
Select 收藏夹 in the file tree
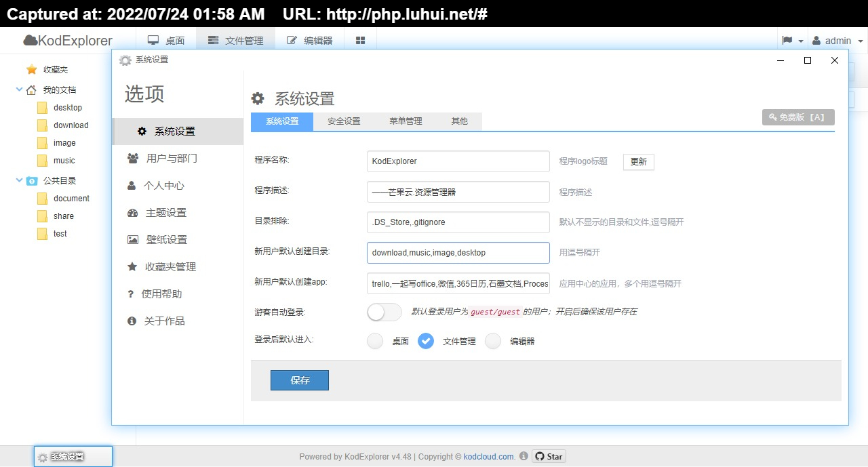(56, 69)
